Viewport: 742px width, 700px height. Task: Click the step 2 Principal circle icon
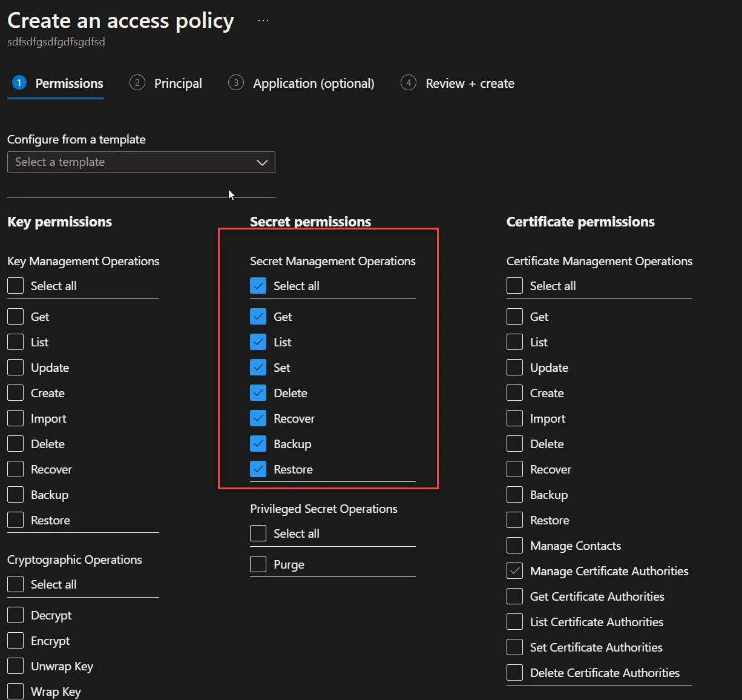coord(137,83)
